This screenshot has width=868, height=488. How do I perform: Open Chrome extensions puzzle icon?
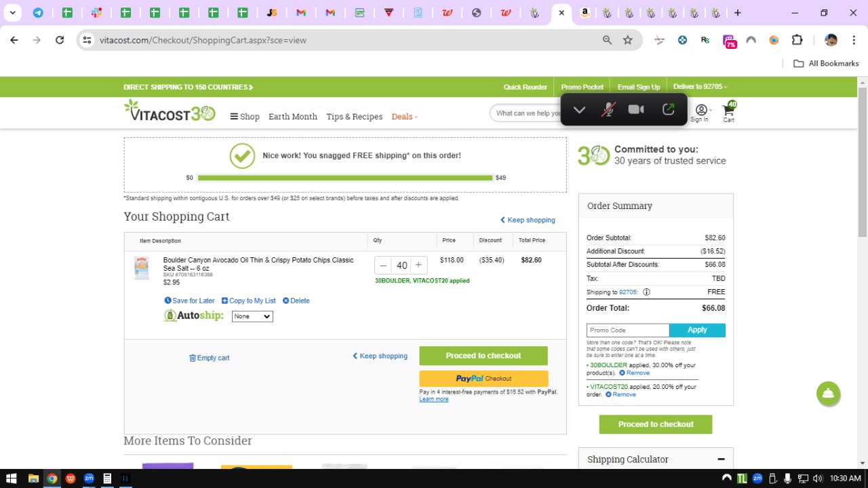(x=797, y=40)
